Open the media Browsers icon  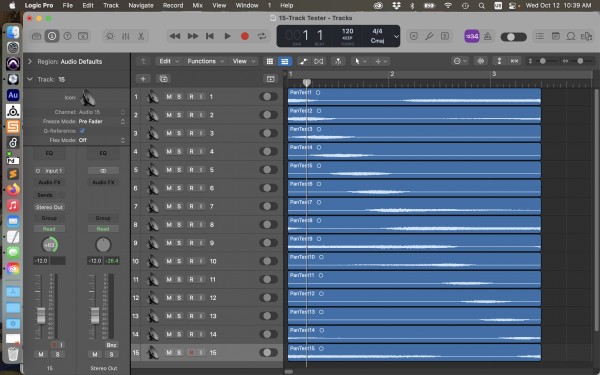[586, 36]
